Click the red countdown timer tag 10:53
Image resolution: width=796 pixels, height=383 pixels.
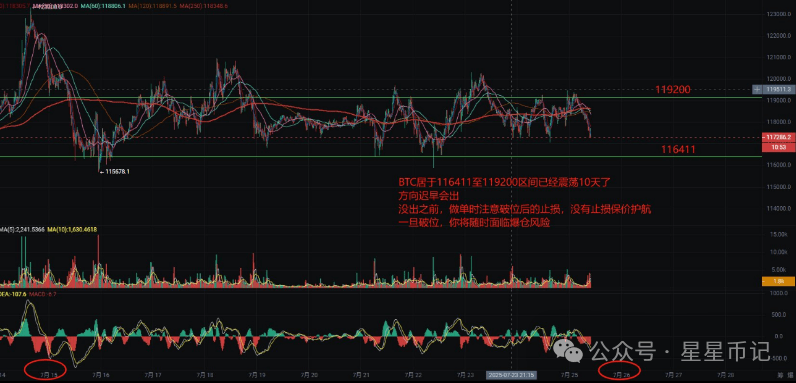coord(779,147)
